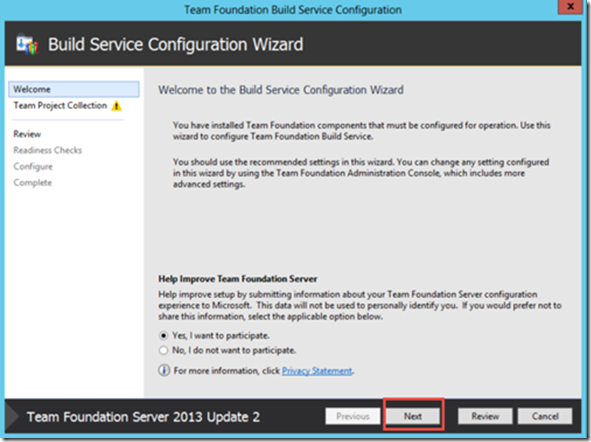
Task: Select Readiness Checks step
Action: 47,150
